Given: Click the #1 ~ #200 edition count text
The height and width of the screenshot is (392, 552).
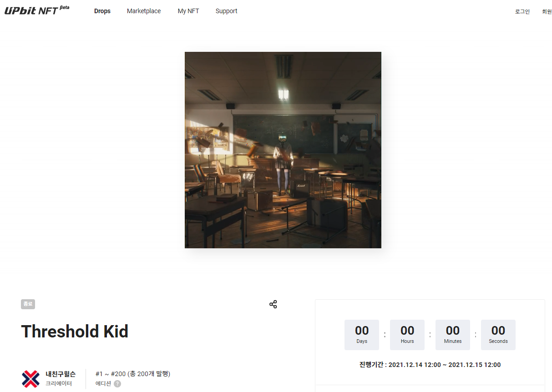Looking at the screenshot, I should pos(133,374).
